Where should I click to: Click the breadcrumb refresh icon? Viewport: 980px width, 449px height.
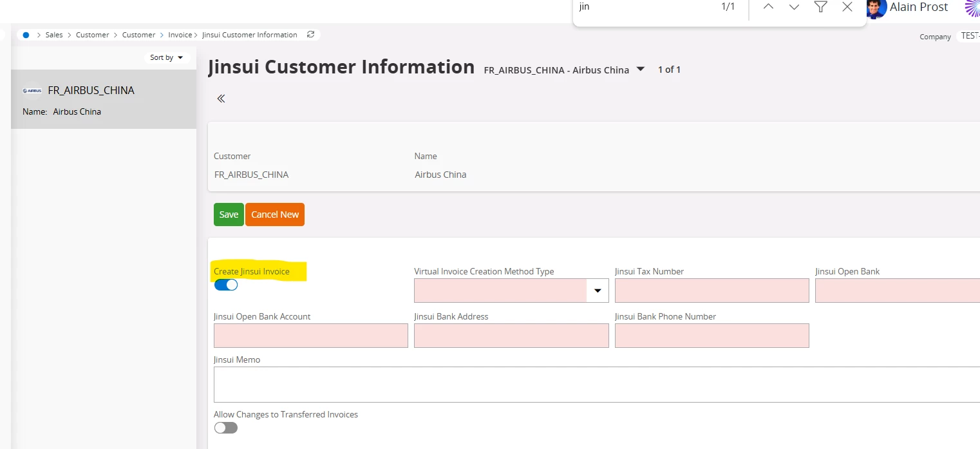(x=311, y=35)
